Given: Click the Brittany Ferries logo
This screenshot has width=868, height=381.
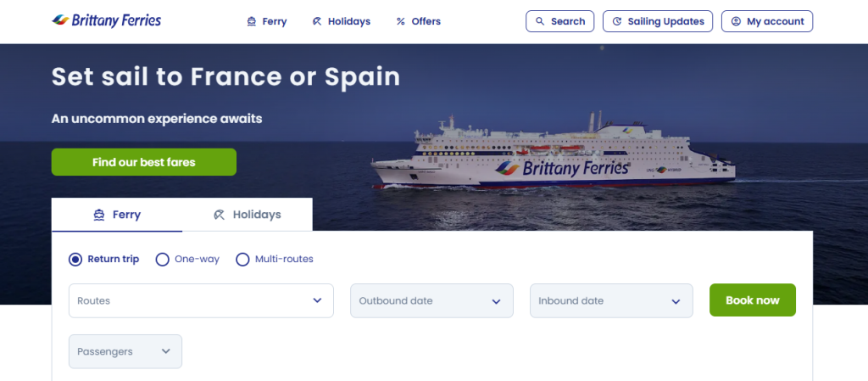Looking at the screenshot, I should pyautogui.click(x=106, y=21).
